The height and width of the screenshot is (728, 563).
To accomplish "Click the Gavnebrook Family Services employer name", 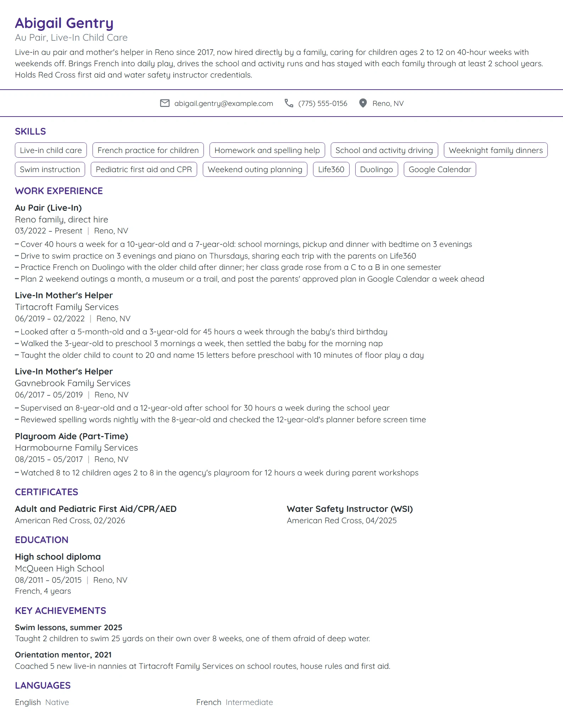I will 73,383.
